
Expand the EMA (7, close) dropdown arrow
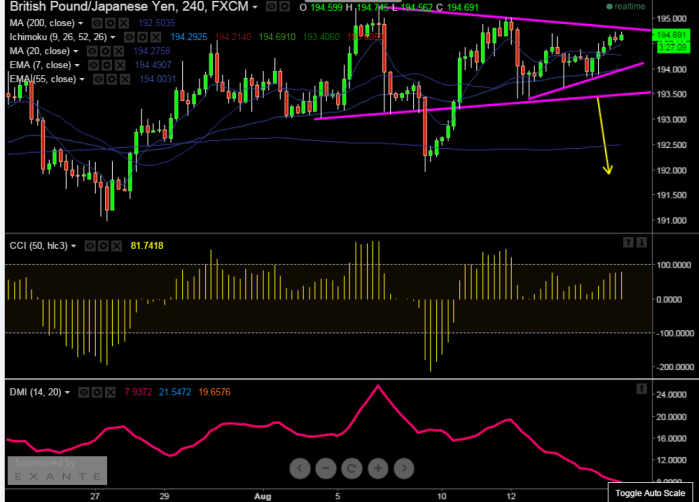click(x=77, y=65)
